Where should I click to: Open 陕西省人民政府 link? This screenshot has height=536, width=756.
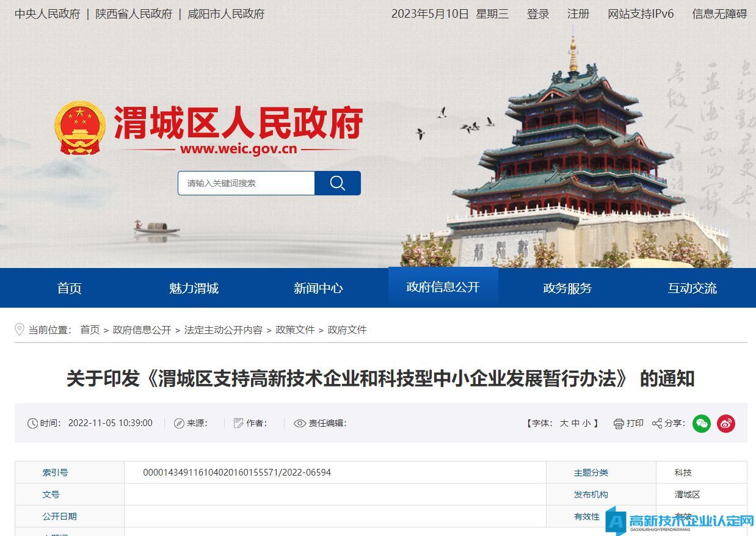pos(134,13)
